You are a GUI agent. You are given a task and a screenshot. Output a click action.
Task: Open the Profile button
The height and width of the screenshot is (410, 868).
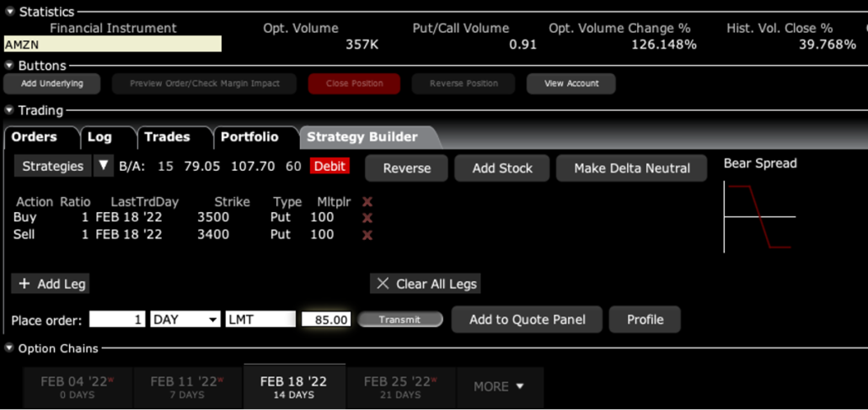click(x=645, y=319)
